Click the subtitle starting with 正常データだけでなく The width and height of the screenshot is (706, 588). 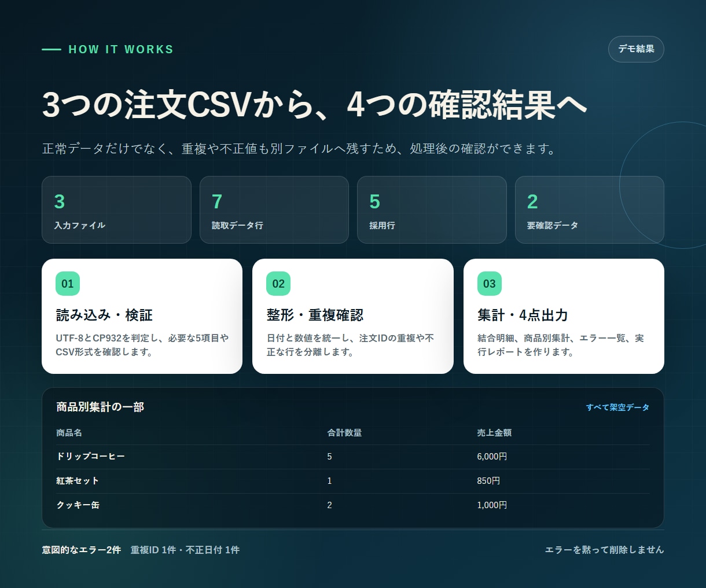point(299,149)
